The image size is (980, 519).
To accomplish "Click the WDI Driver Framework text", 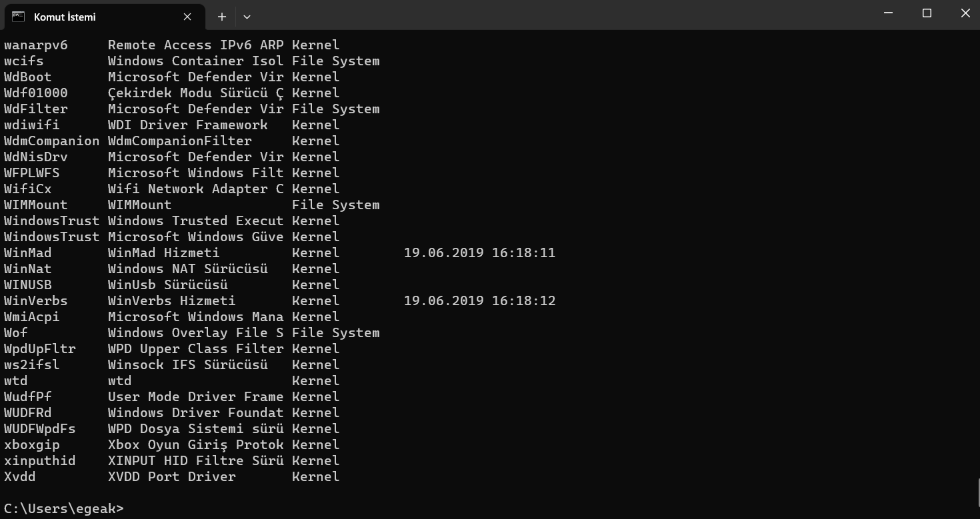I will tap(187, 125).
